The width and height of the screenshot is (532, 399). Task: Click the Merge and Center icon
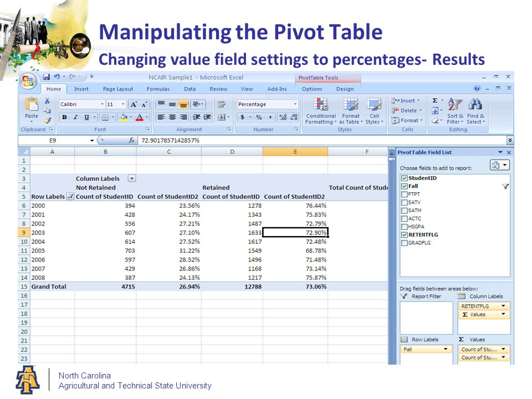221,117
